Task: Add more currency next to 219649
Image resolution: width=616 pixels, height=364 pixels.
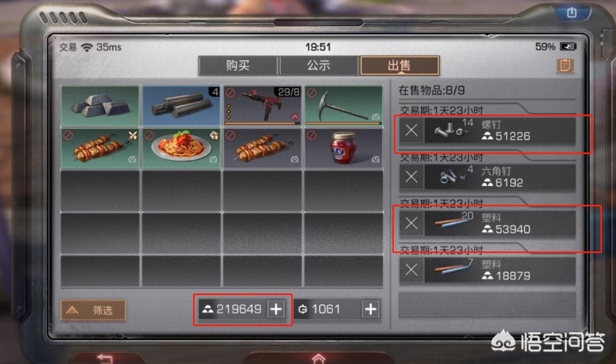Action: pos(276,309)
